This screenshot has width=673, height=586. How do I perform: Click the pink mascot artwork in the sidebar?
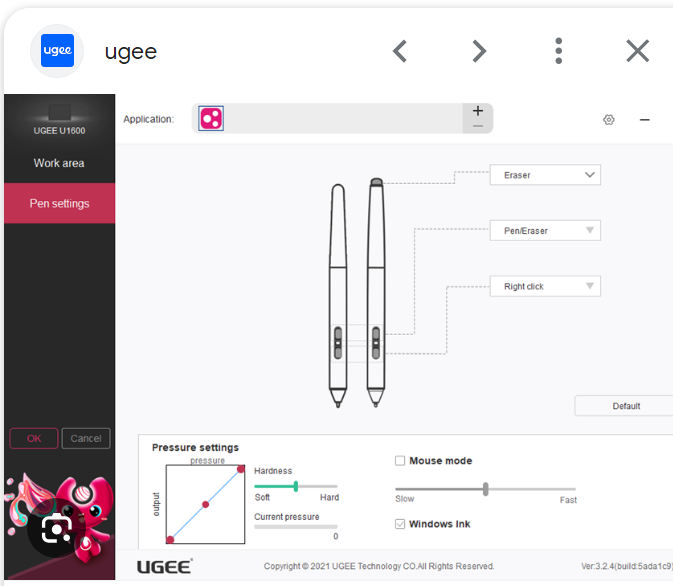(60, 526)
